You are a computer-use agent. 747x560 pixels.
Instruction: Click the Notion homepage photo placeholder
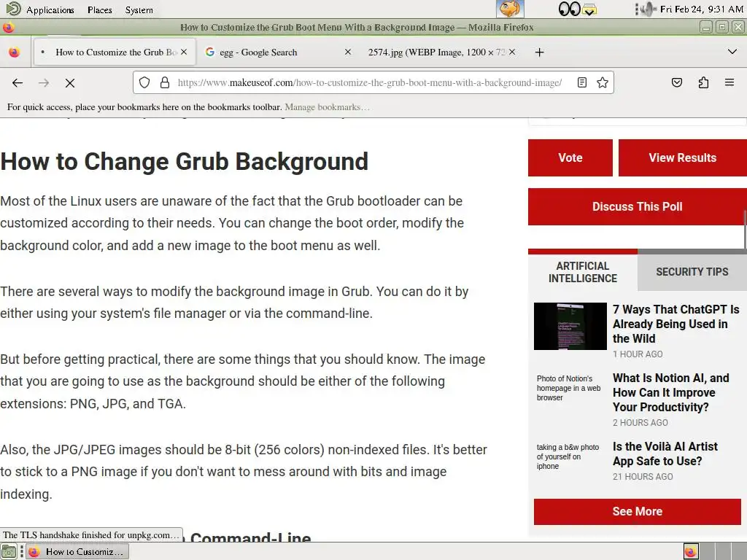(569, 388)
